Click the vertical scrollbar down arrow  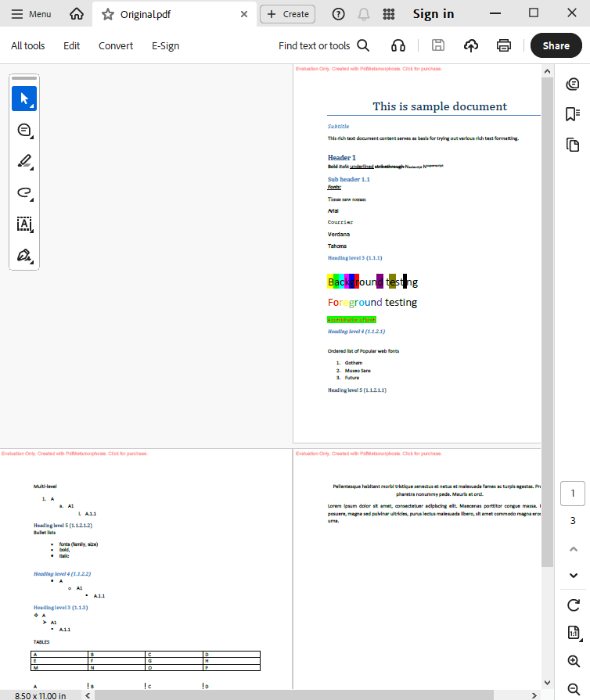click(548, 683)
